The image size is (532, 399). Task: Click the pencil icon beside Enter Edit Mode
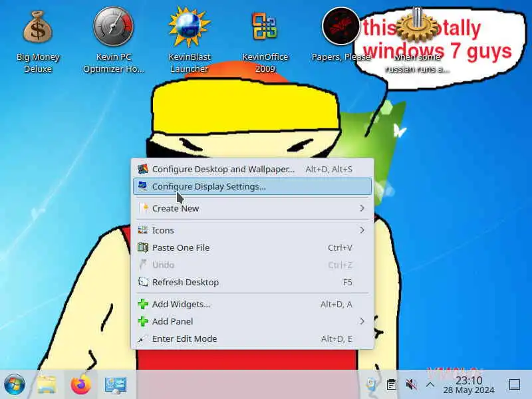(143, 338)
